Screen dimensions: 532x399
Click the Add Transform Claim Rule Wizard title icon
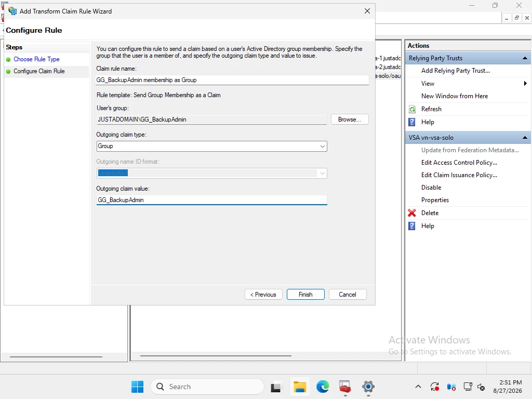click(x=12, y=11)
